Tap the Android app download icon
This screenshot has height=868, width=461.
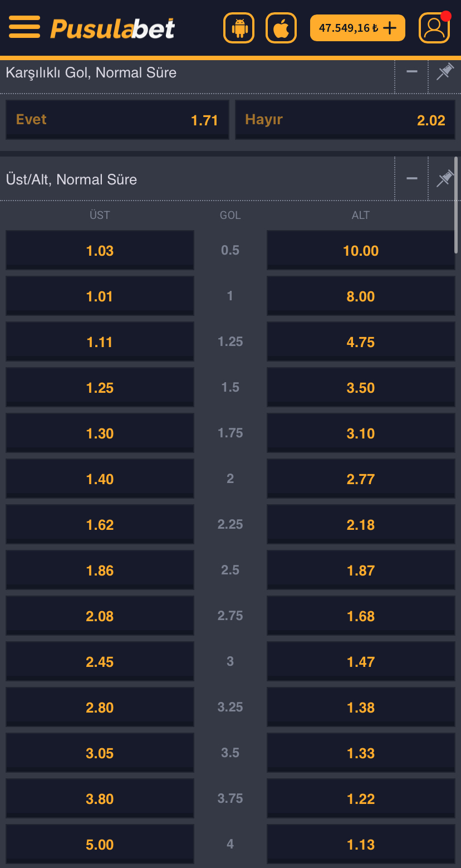[x=239, y=28]
